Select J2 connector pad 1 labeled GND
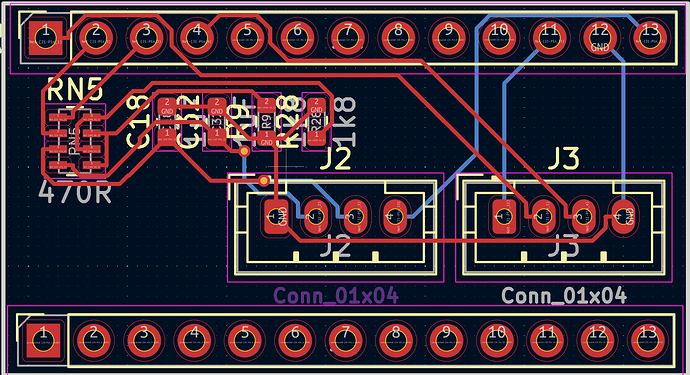 276,217
